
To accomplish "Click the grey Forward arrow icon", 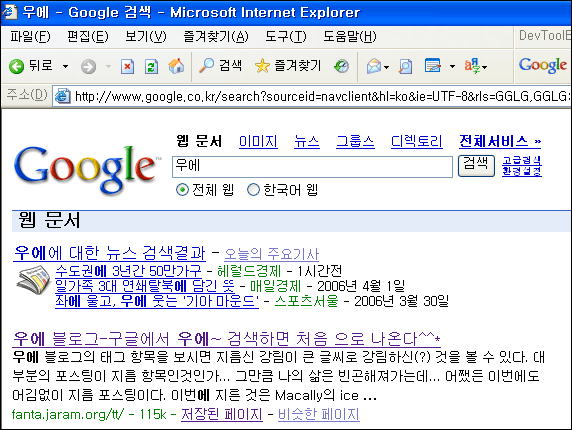I will click(x=88, y=67).
